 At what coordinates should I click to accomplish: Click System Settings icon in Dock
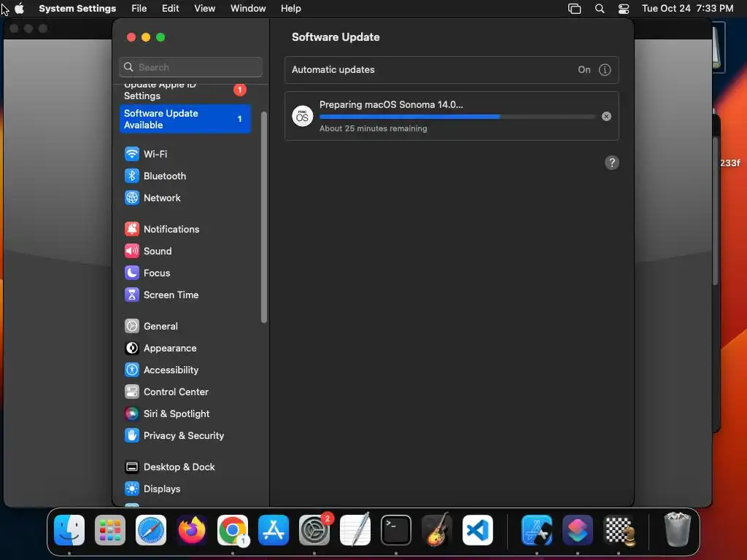coord(314,530)
